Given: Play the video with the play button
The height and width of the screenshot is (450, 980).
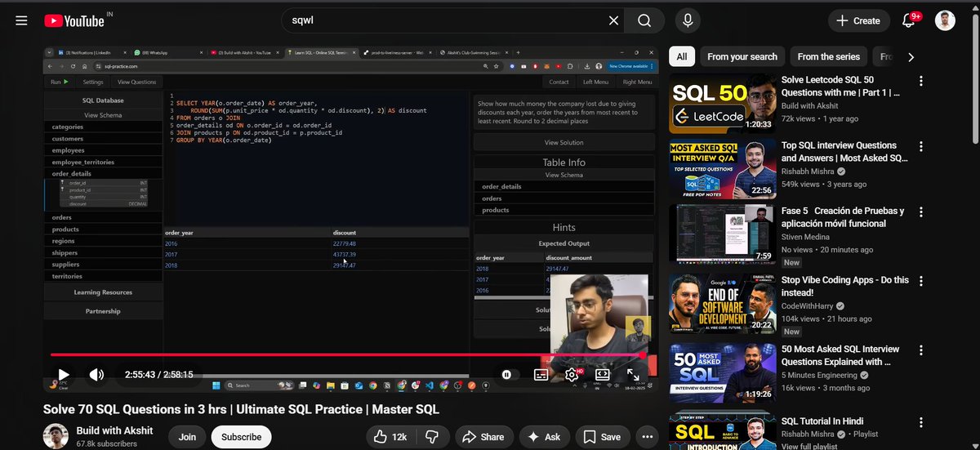Looking at the screenshot, I should [63, 374].
